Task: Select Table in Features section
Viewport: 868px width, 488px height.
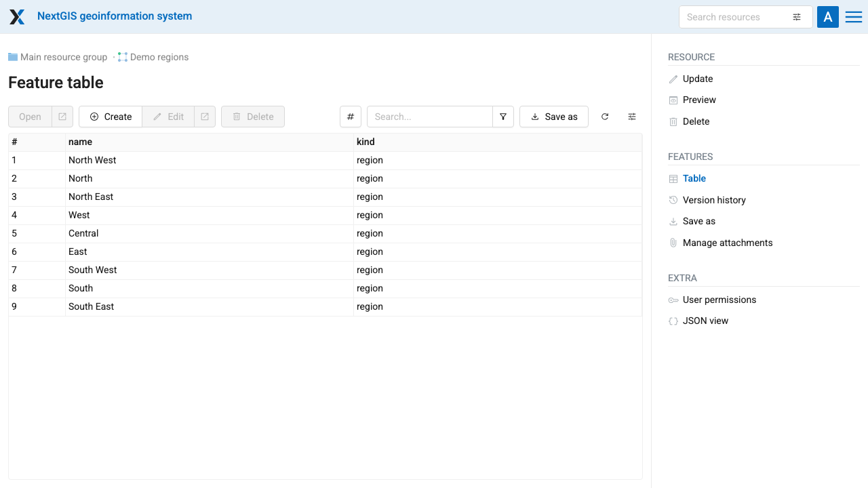Action: (694, 178)
